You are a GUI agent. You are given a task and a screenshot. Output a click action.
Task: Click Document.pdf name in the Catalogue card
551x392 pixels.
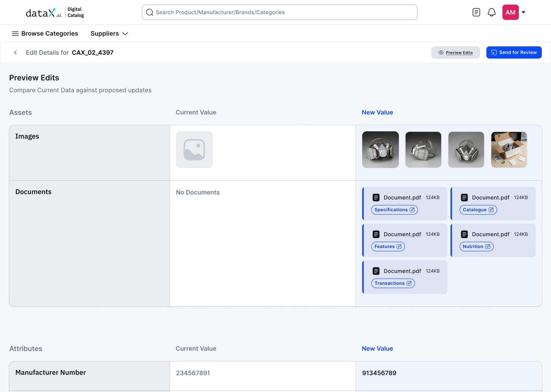491,198
